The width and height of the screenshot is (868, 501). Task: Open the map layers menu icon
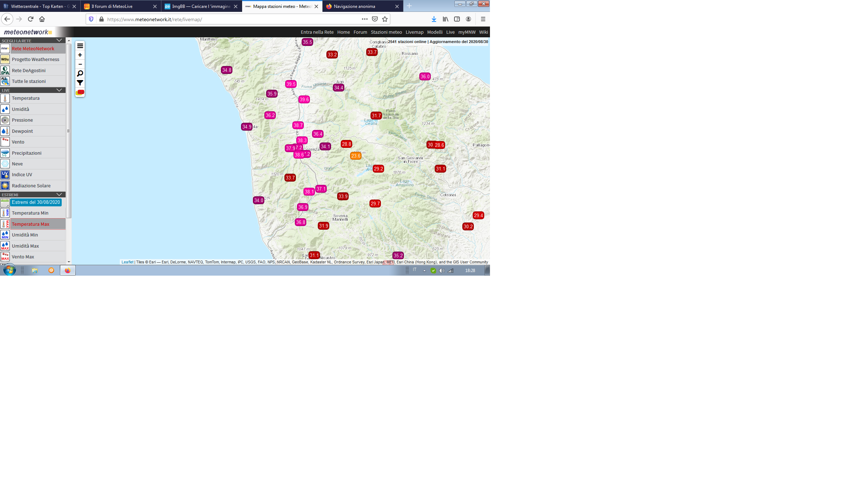(80, 46)
